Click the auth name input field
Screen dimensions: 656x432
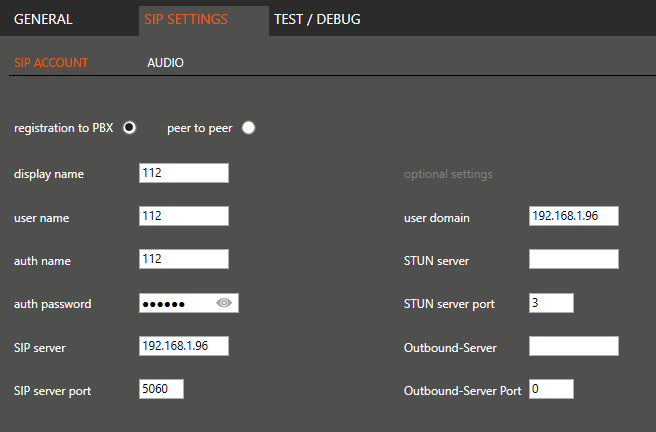pos(184,260)
